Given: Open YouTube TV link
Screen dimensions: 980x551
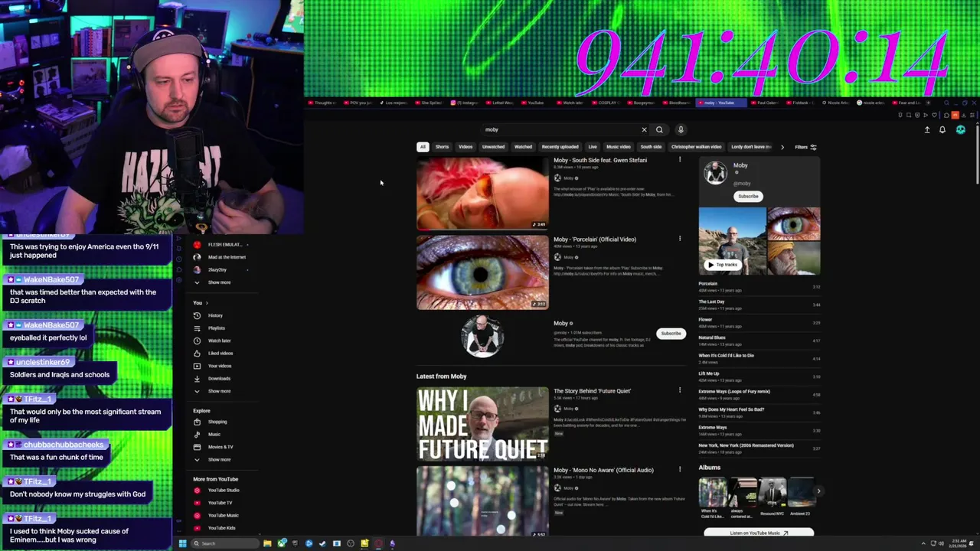Looking at the screenshot, I should 220,503.
